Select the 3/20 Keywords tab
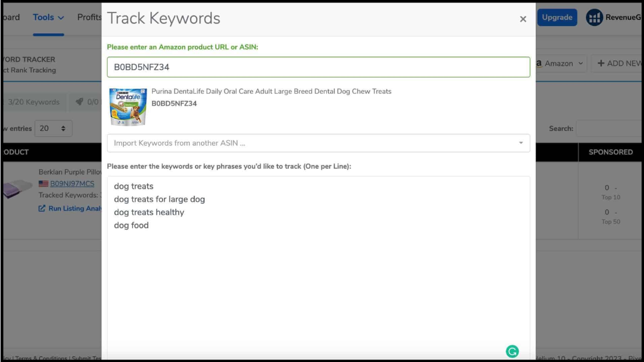Screen dimensions: 644x362 33,102
